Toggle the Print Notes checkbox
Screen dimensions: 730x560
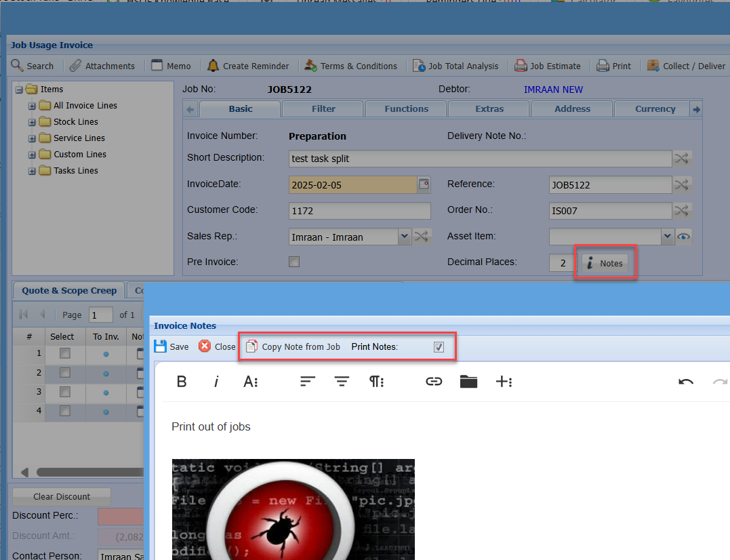click(x=439, y=347)
